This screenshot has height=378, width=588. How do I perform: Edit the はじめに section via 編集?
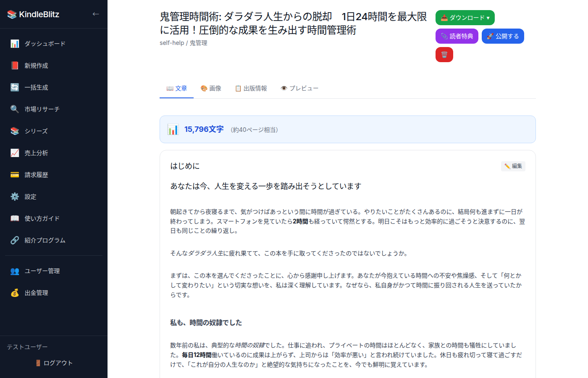tap(513, 166)
